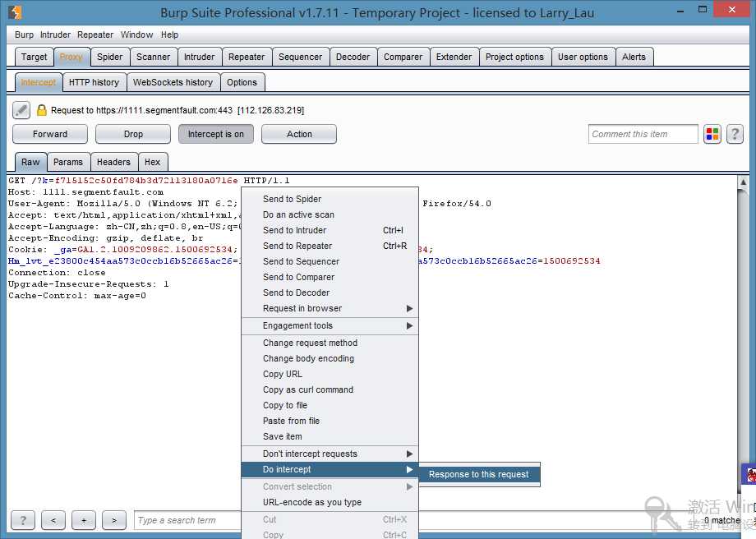The width and height of the screenshot is (756, 539).
Task: Switch to the Comparer tab
Action: 403,57
